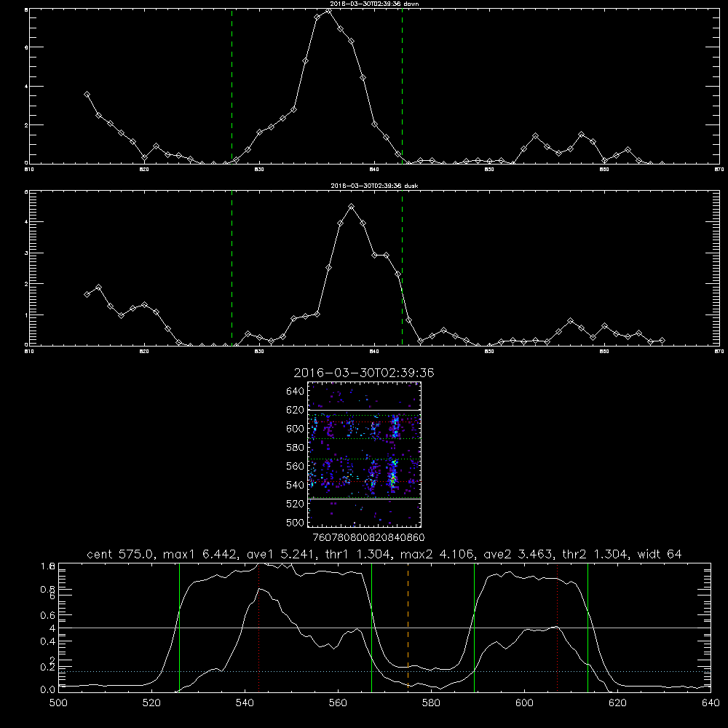Click the upper white horizontal line in the heatmap
This screenshot has width=728, height=728.
[x=364, y=410]
